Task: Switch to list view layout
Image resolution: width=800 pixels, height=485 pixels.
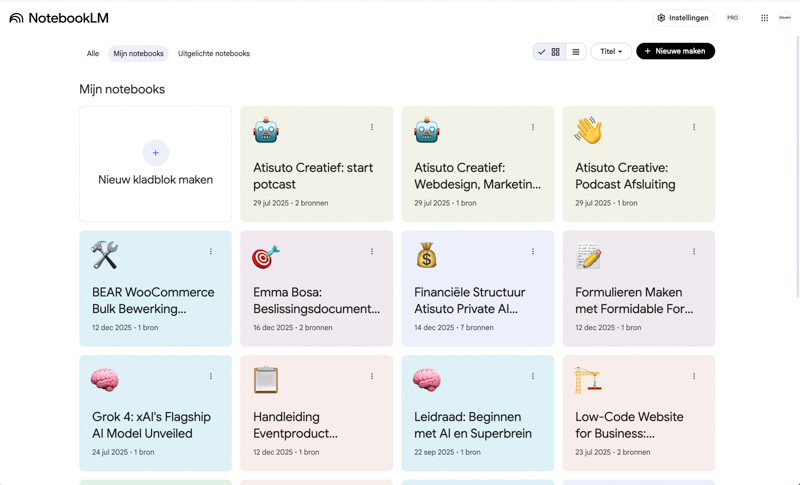Action: coord(576,52)
